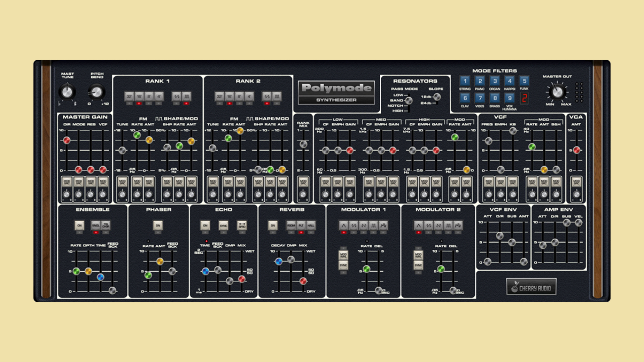The height and width of the screenshot is (362, 644).
Task: Select mode filter 6 Clav
Action: coord(465,98)
